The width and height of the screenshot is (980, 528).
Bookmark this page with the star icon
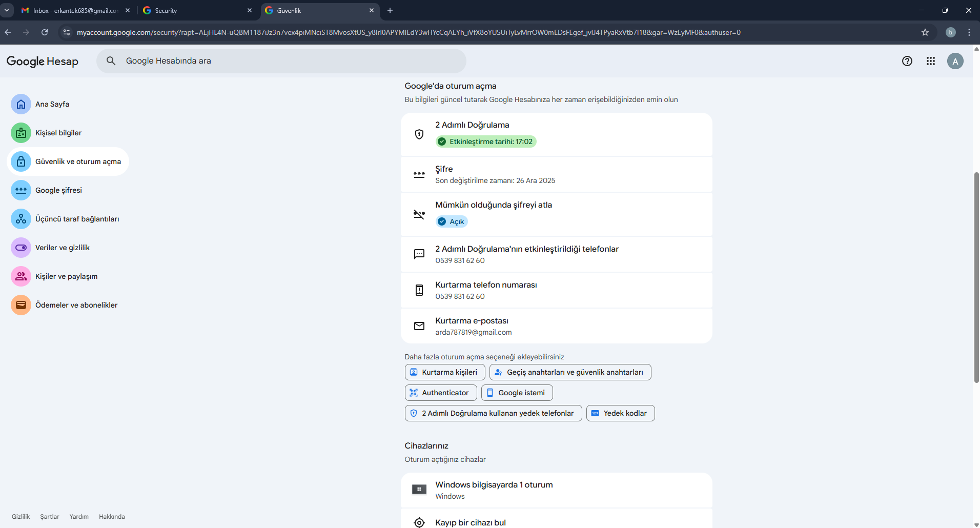(925, 32)
